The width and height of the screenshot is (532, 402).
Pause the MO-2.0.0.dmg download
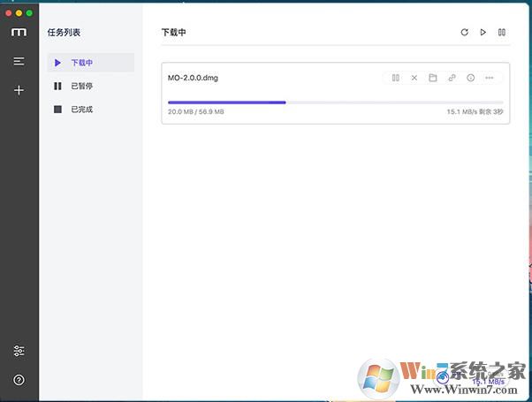pyautogui.click(x=396, y=78)
